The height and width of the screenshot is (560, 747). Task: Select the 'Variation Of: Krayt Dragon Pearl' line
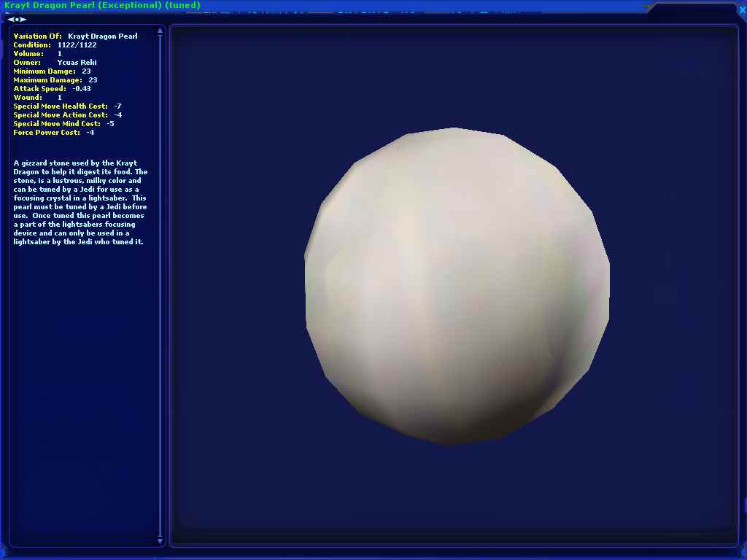[75, 36]
